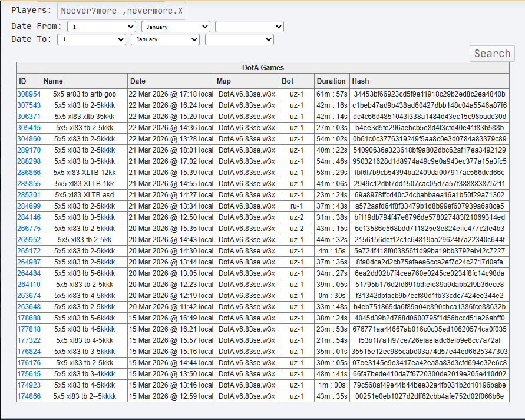Open game ID 263674
This screenshot has height=420, width=525.
click(x=29, y=296)
